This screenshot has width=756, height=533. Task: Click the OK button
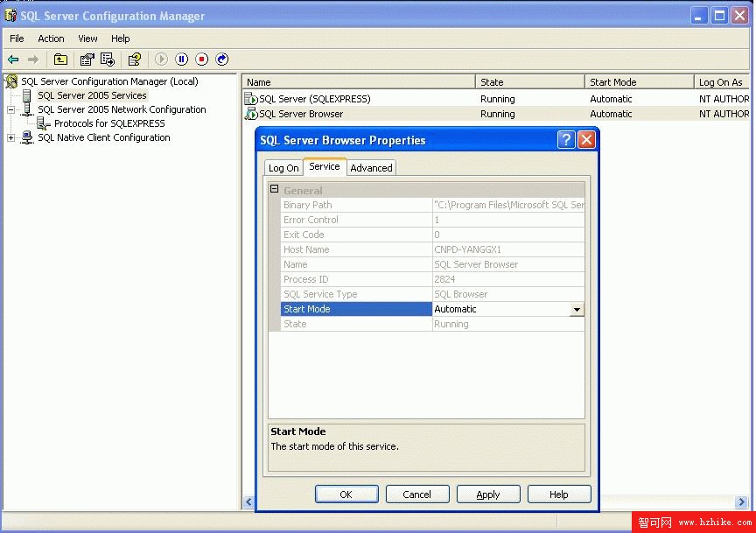pos(346,494)
